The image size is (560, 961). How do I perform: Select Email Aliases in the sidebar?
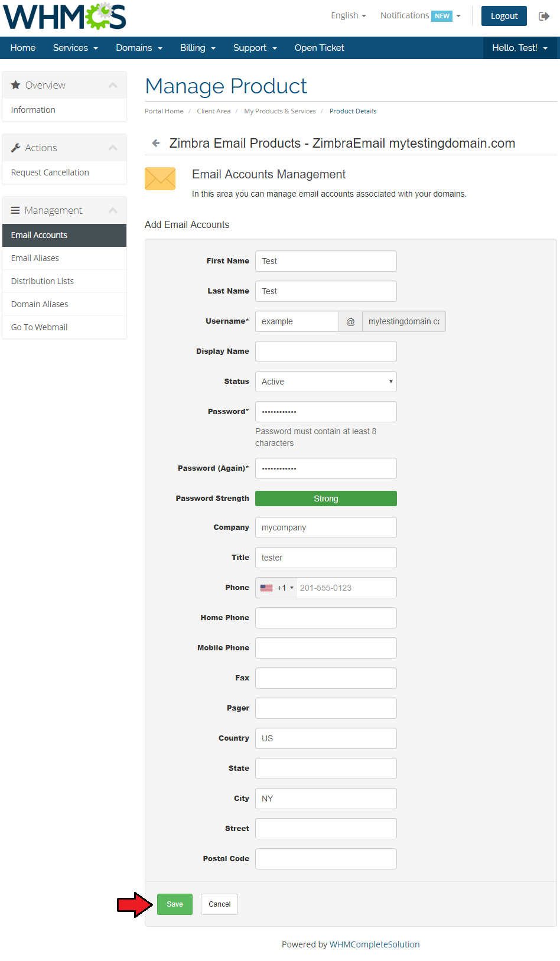point(64,258)
